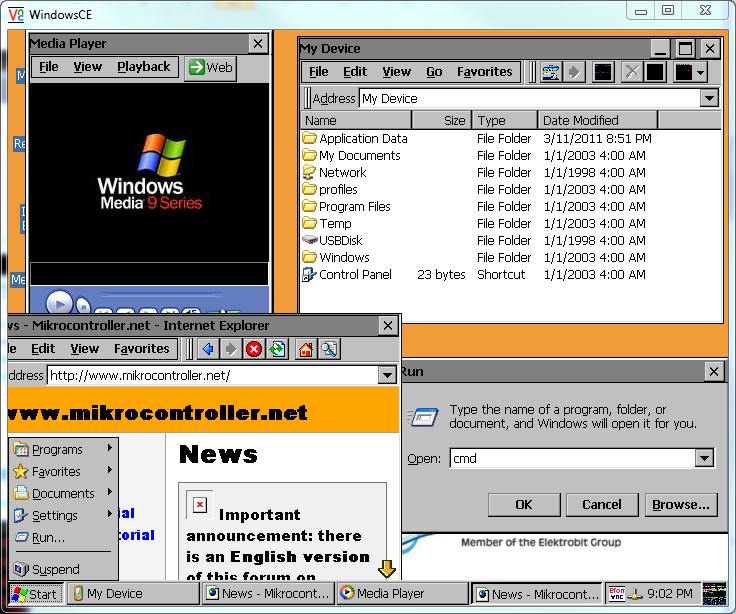
Task: Click the Up/Back icon in My Device toolbar
Action: pos(551,72)
